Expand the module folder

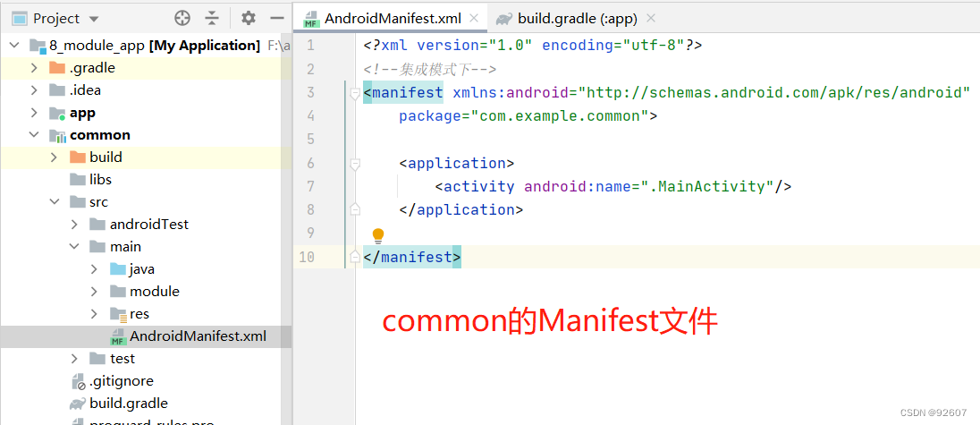point(95,292)
